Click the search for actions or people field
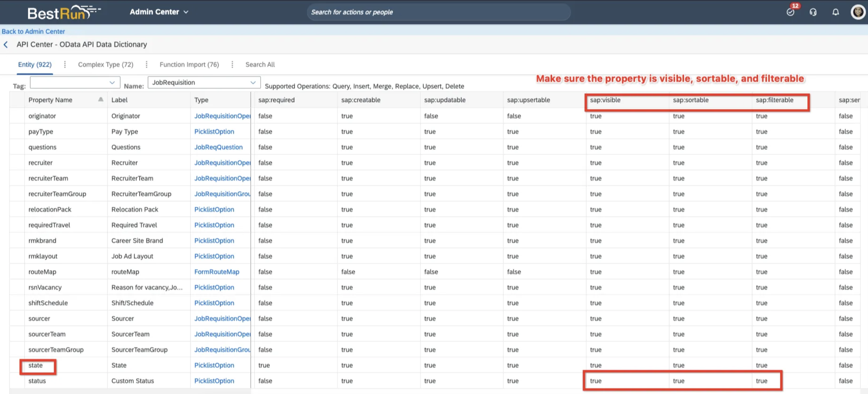Image resolution: width=868 pixels, height=394 pixels. [438, 12]
